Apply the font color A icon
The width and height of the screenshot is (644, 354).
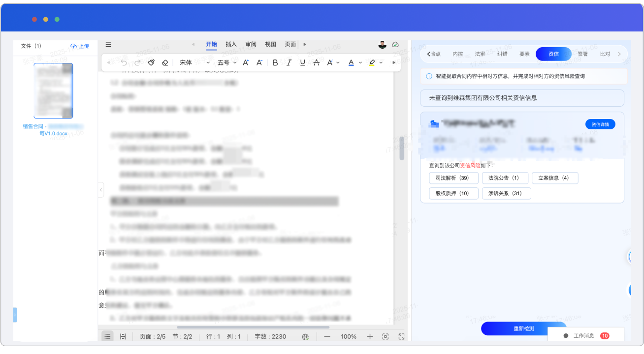point(351,62)
